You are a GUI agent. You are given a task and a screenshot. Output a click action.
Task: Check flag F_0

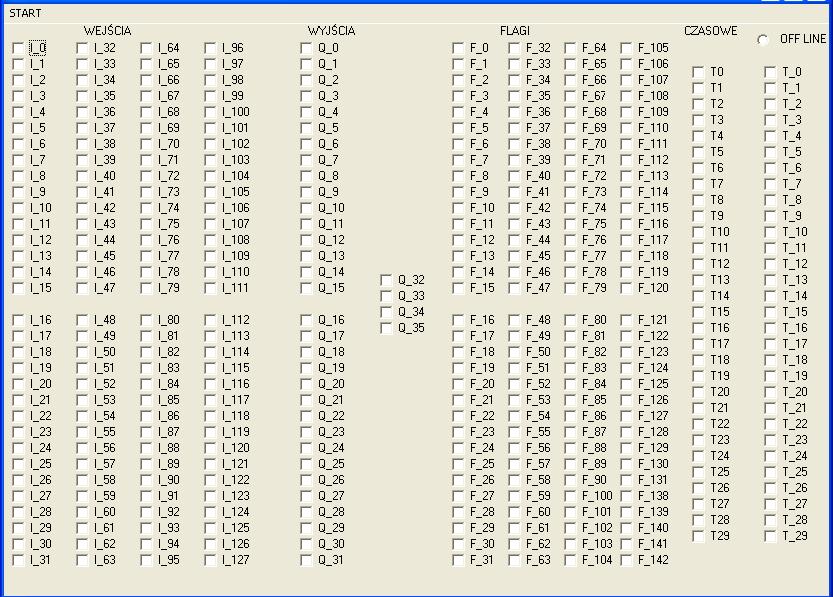click(x=458, y=48)
